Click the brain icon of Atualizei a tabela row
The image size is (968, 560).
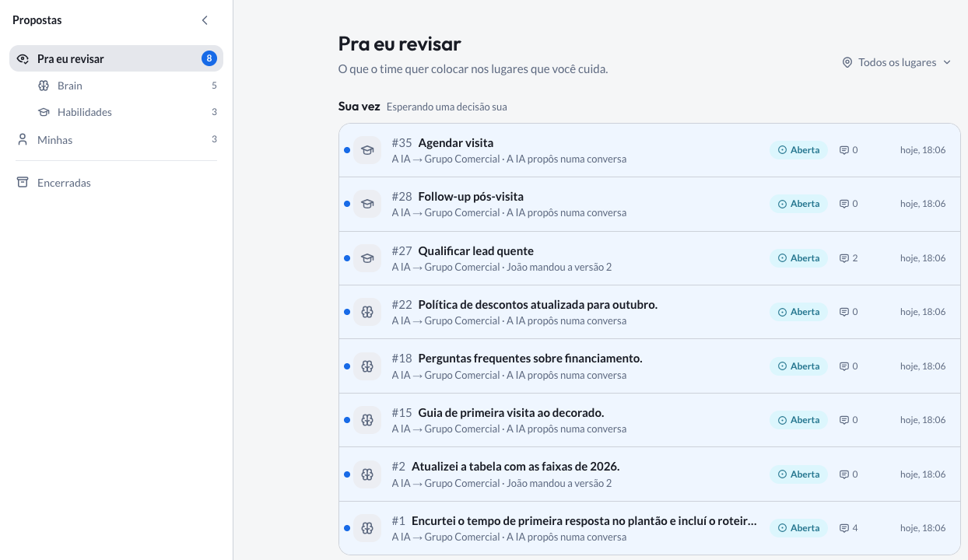coord(367,474)
